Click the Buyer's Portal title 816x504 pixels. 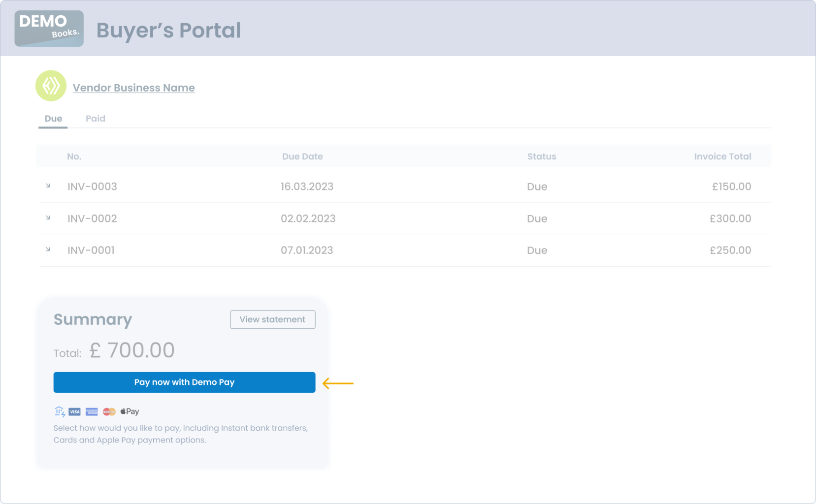point(168,31)
